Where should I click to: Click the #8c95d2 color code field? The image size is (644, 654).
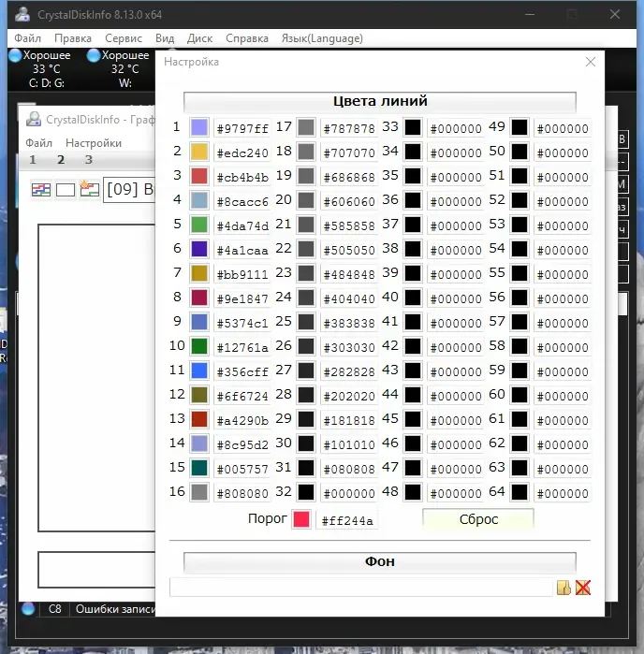(242, 444)
